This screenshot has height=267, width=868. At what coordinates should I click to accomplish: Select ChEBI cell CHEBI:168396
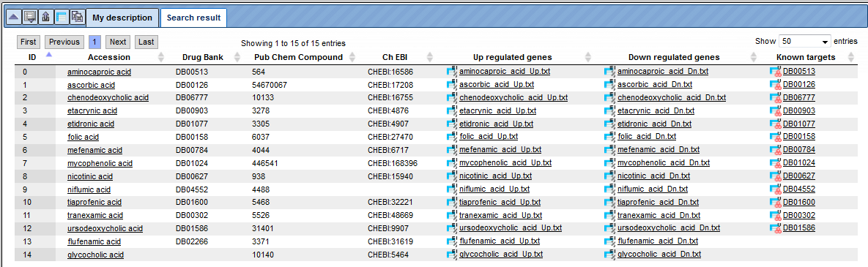[392, 163]
